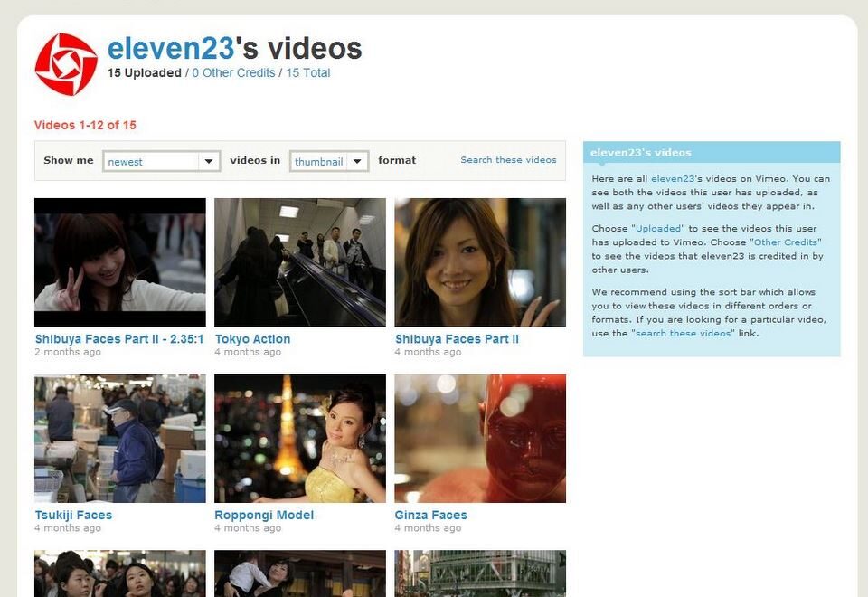Click 2 months ago under Shibuya Faces 2.35:1
This screenshot has width=868, height=597.
[68, 352]
